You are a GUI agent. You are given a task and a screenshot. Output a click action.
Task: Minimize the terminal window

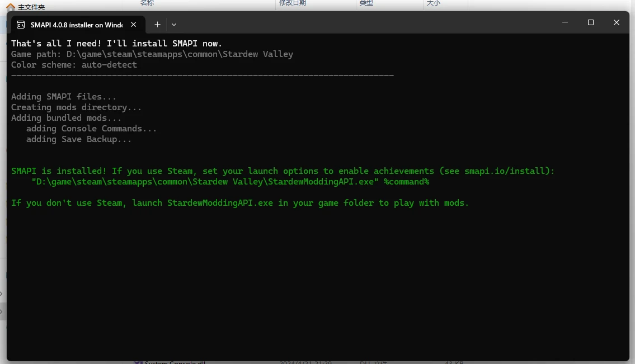[565, 22]
